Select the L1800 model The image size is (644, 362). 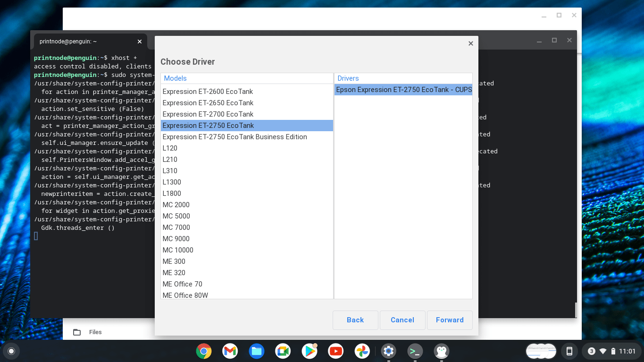point(247,194)
